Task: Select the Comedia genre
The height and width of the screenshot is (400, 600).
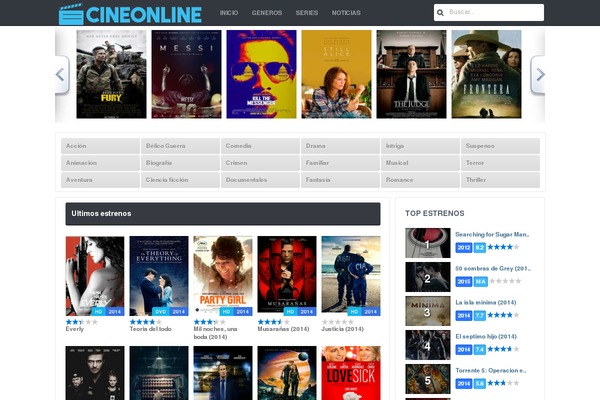Action: [x=260, y=146]
